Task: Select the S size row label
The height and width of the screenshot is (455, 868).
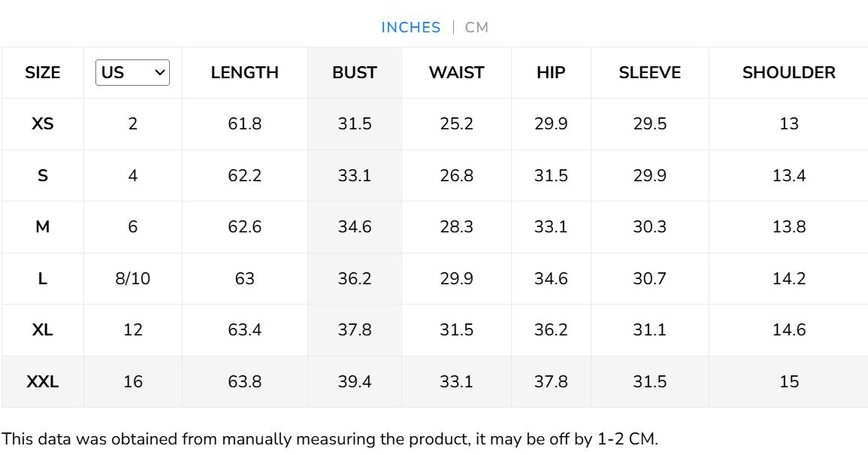Action: (43, 176)
